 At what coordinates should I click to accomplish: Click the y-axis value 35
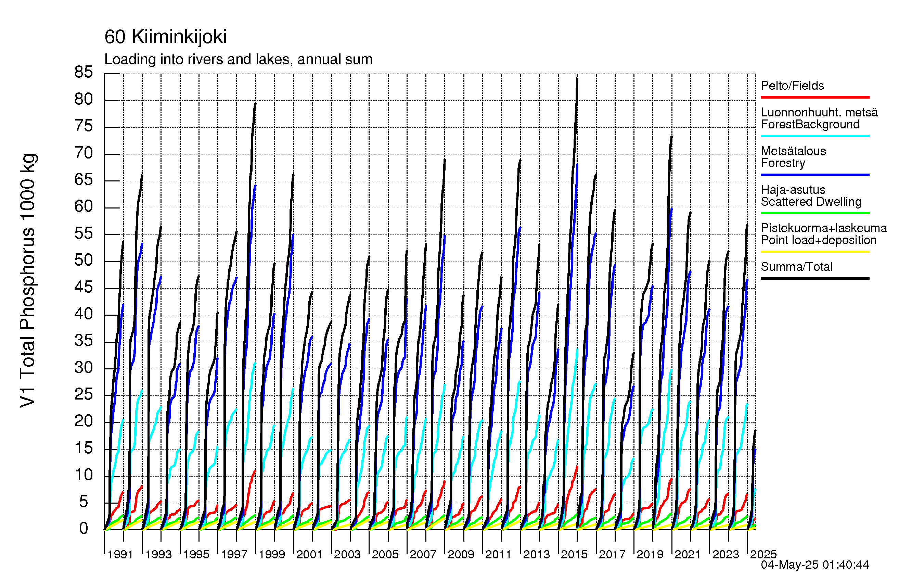[x=84, y=341]
